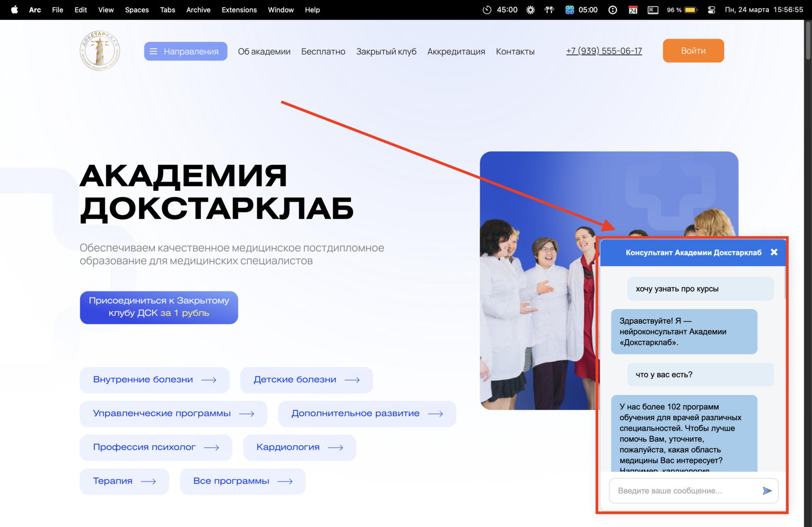Select Терапия category
The width and height of the screenshot is (812, 527).
point(124,481)
